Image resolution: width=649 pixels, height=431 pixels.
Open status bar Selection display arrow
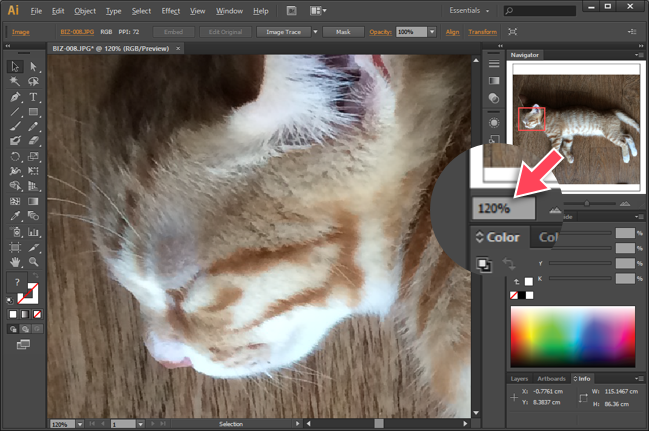(297, 424)
